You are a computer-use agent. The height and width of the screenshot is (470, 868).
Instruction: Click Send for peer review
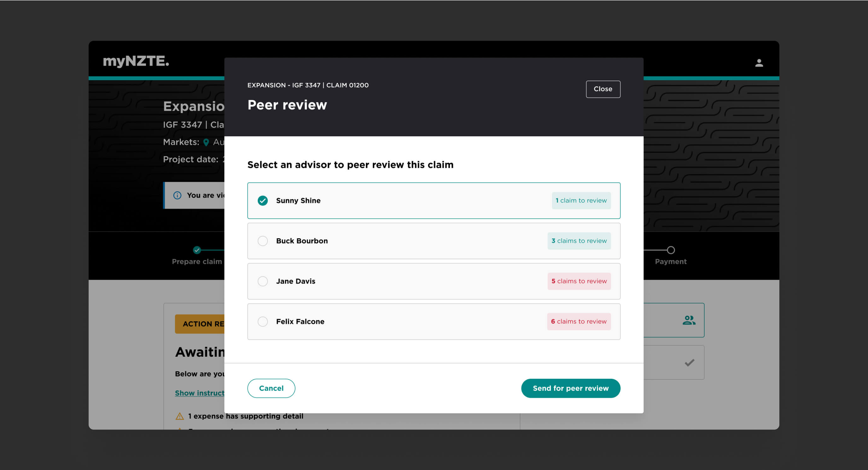571,388
